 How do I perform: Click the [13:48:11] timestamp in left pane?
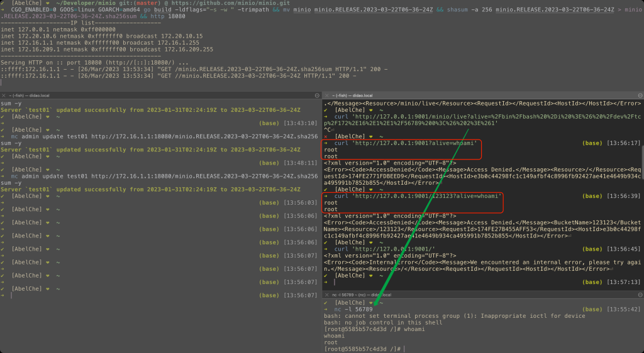coord(301,163)
